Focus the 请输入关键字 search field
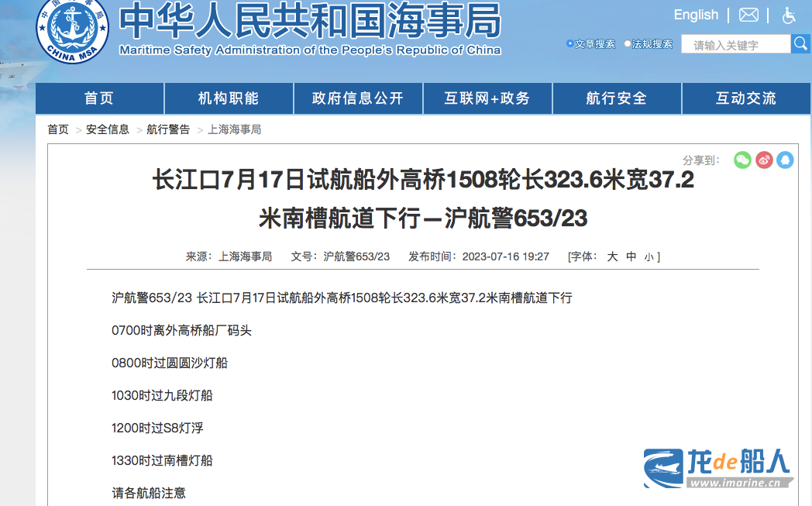Viewport: 812px width, 506px height. point(735,45)
